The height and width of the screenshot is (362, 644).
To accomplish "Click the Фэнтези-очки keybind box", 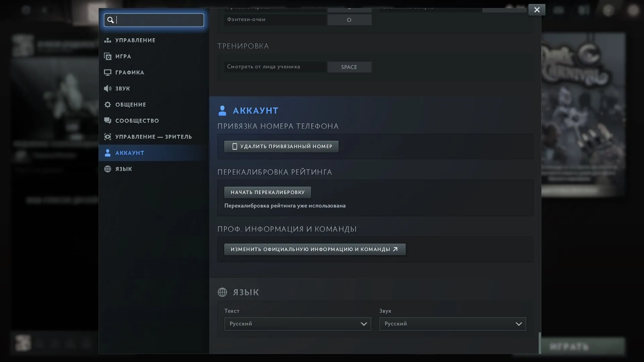I will click(x=349, y=20).
